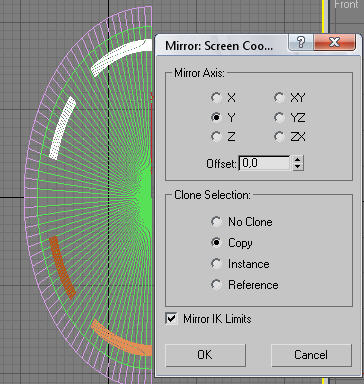Open help via the question mark button

coord(300,42)
